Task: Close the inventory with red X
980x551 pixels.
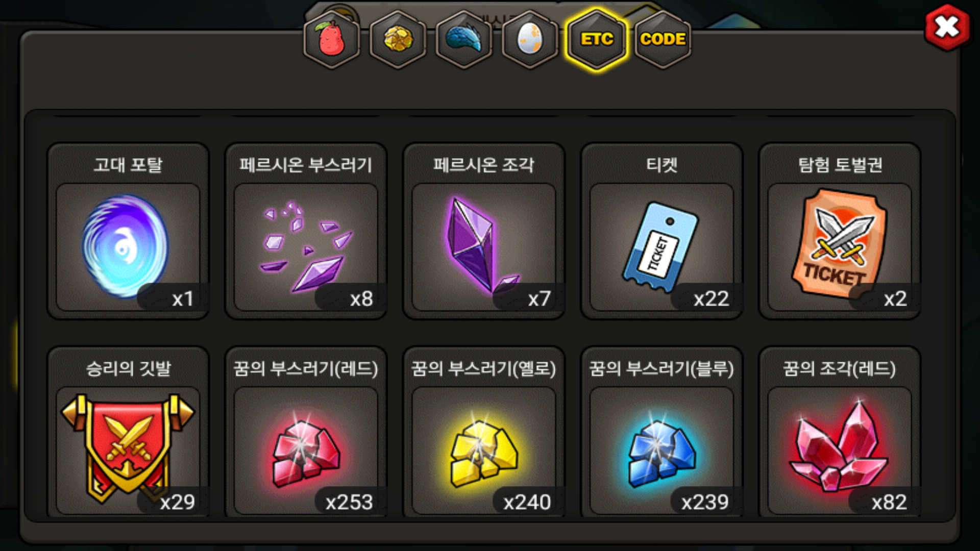Action: 947,27
